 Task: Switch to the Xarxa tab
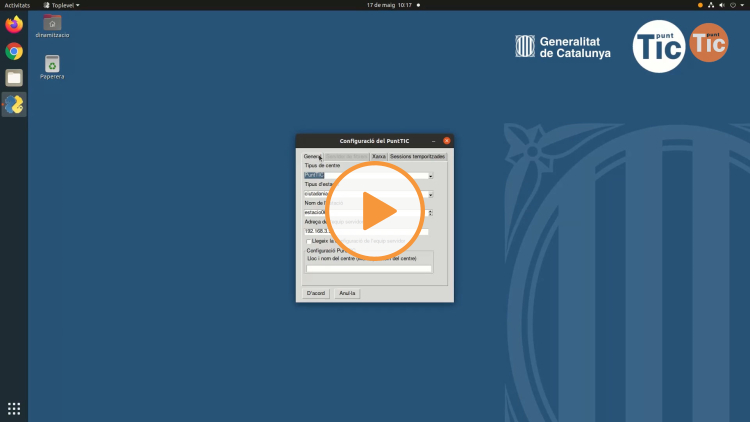pos(379,157)
